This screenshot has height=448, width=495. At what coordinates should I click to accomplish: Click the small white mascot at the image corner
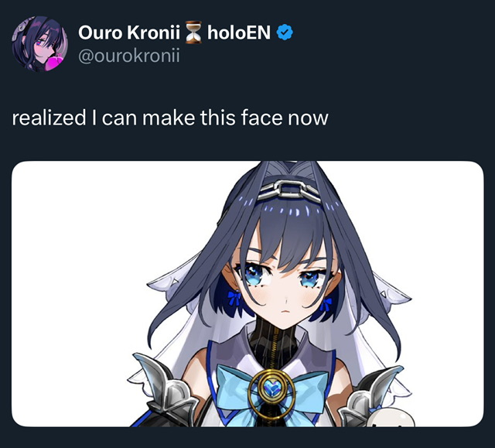pyautogui.click(x=393, y=417)
